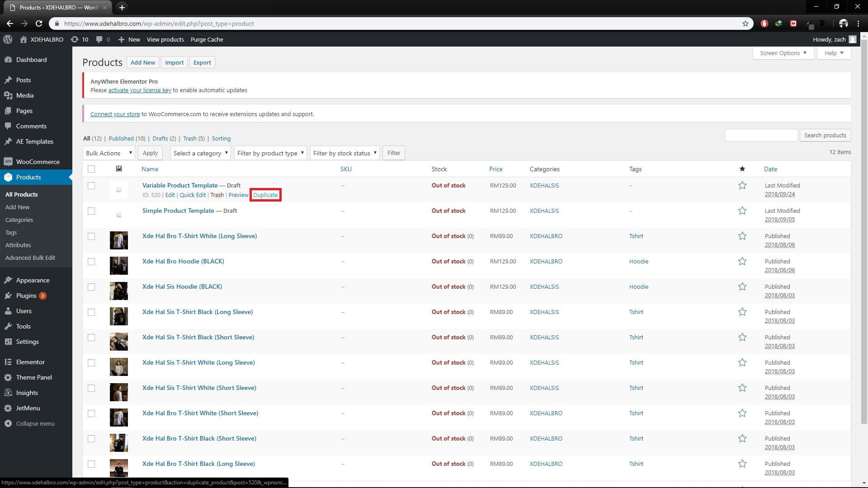The image size is (868, 488).
Task: Click the Add New product button
Action: [x=143, y=62]
